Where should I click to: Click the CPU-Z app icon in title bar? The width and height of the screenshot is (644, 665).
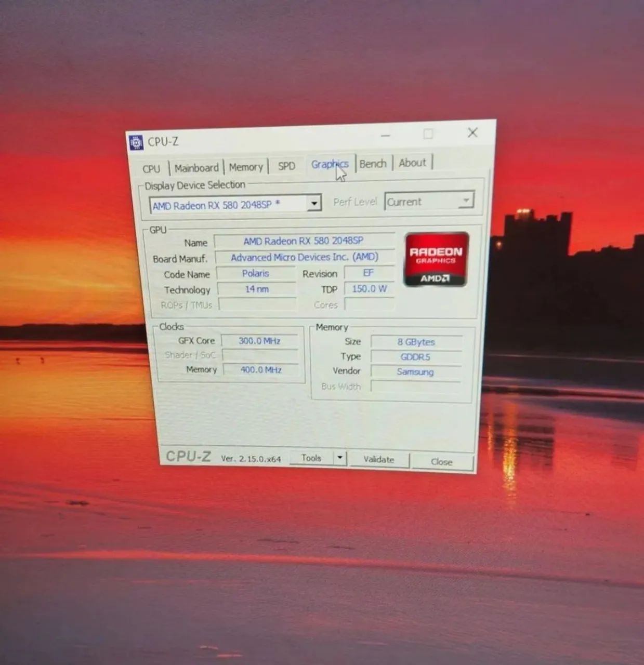coord(136,142)
